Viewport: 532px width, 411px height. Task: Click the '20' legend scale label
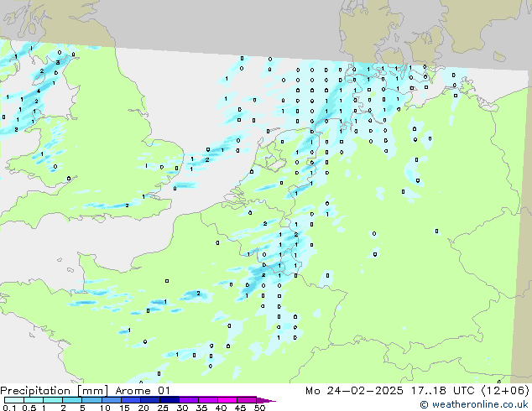pyautogui.click(x=143, y=408)
